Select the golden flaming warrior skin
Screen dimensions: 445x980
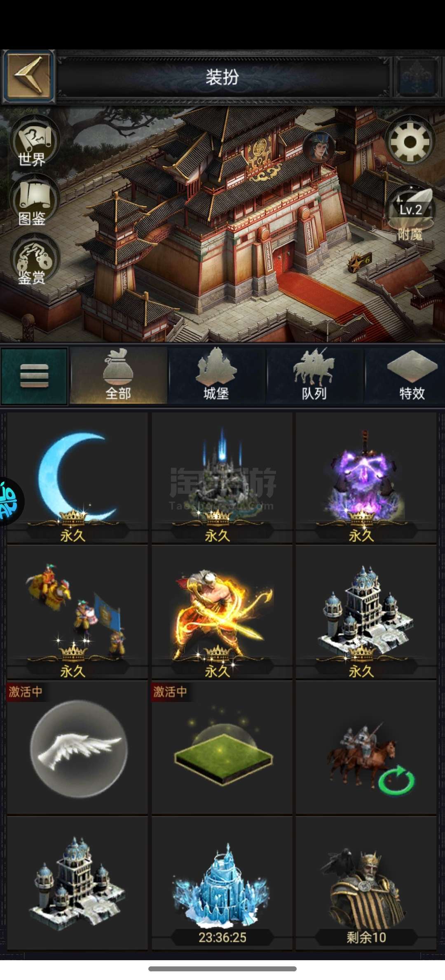[x=222, y=612]
